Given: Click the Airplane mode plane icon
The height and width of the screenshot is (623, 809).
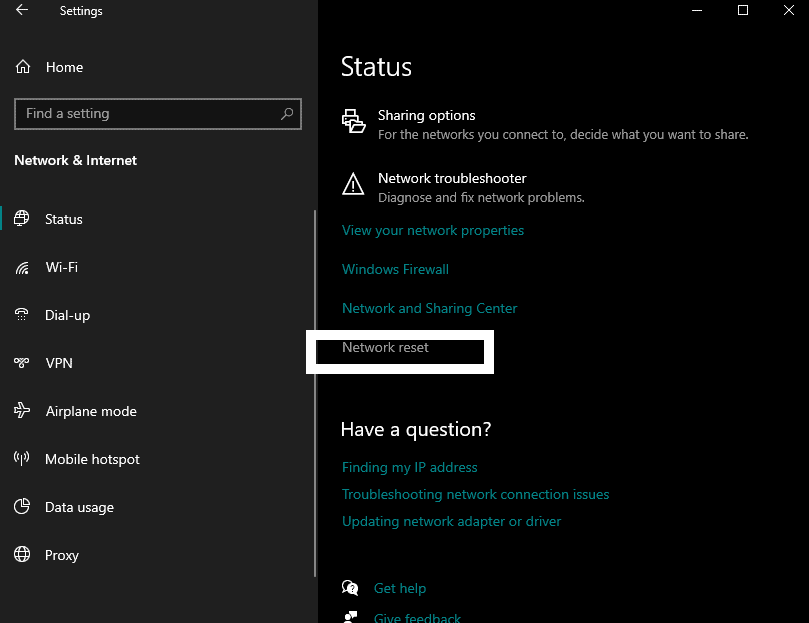Looking at the screenshot, I should pyautogui.click(x=22, y=410).
